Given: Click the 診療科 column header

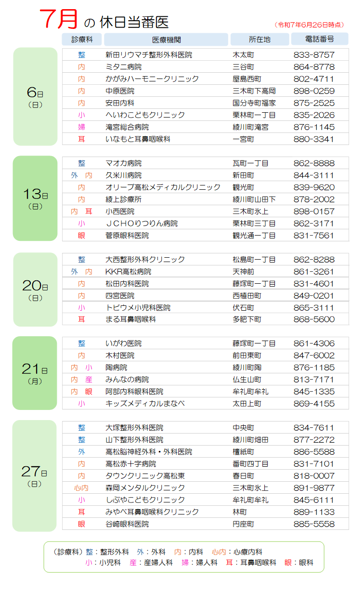Looking at the screenshot, I should coord(82,40).
